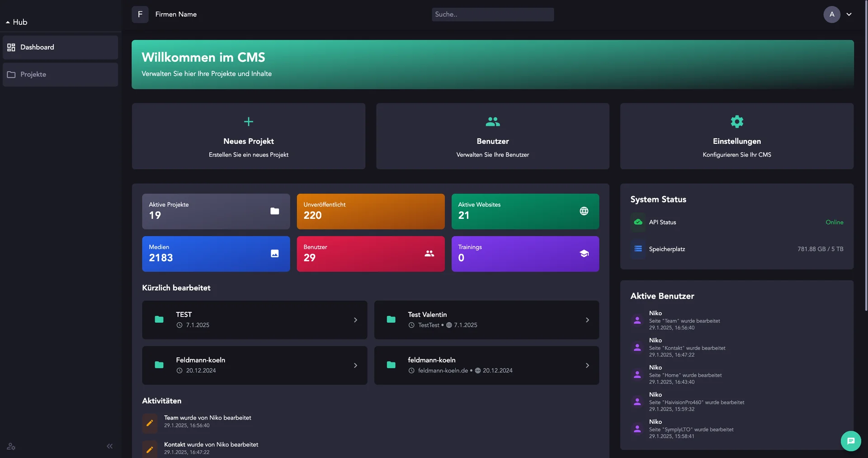
Task: Open the Unveröffentlicht 220 tile
Action: (x=371, y=212)
